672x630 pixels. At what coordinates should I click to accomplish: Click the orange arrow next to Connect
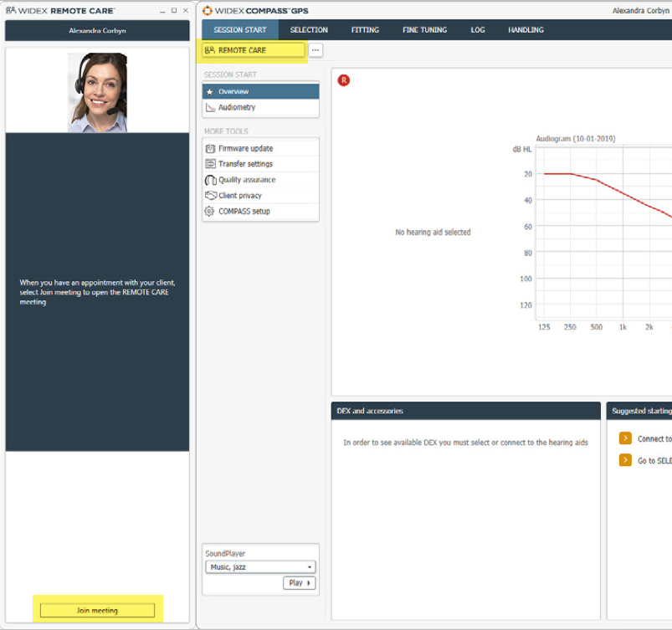(625, 438)
